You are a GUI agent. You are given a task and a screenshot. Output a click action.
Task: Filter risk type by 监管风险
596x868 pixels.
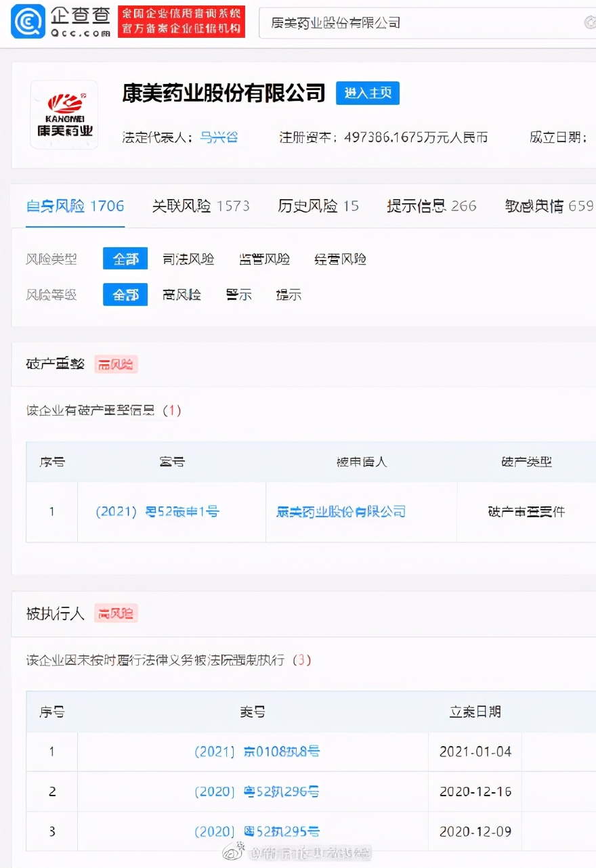(x=264, y=259)
